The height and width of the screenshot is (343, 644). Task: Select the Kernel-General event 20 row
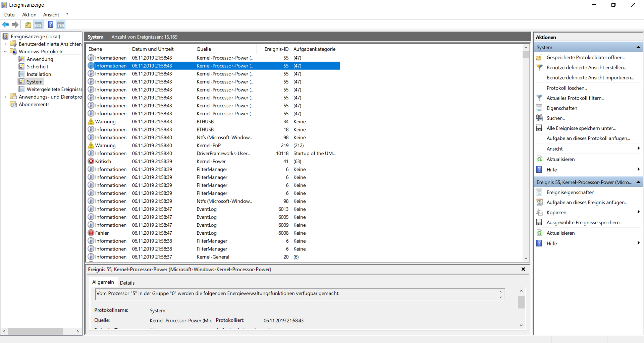tap(213, 257)
